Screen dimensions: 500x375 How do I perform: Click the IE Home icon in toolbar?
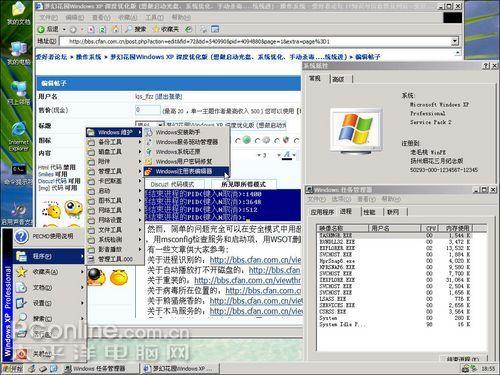point(115,29)
